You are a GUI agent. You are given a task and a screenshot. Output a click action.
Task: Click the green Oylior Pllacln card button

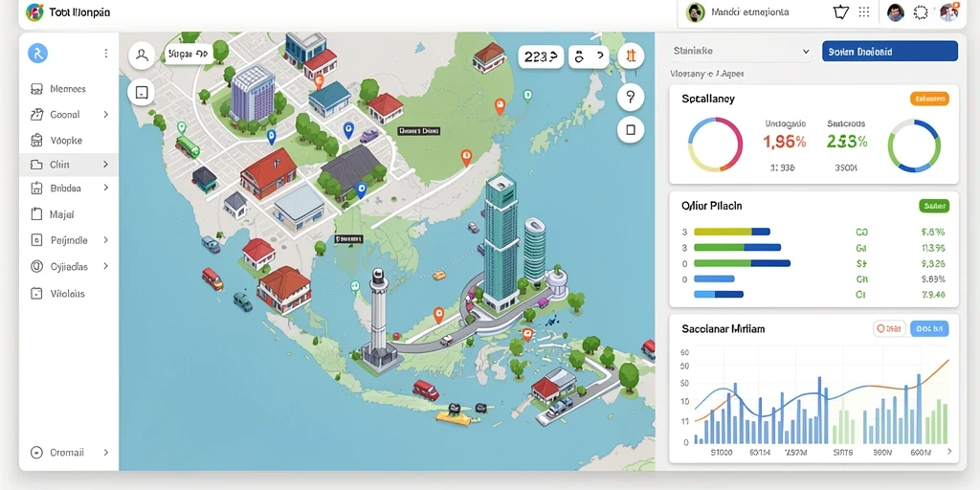[x=934, y=206]
